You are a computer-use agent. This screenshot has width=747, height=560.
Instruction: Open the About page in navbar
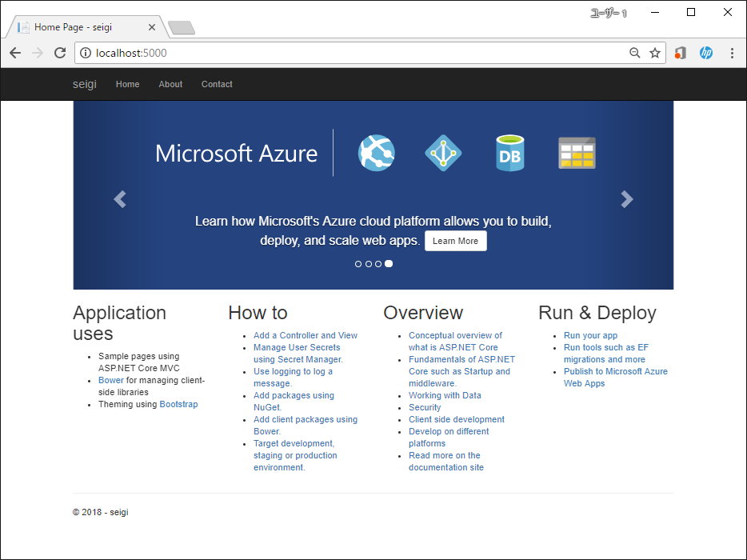point(170,84)
